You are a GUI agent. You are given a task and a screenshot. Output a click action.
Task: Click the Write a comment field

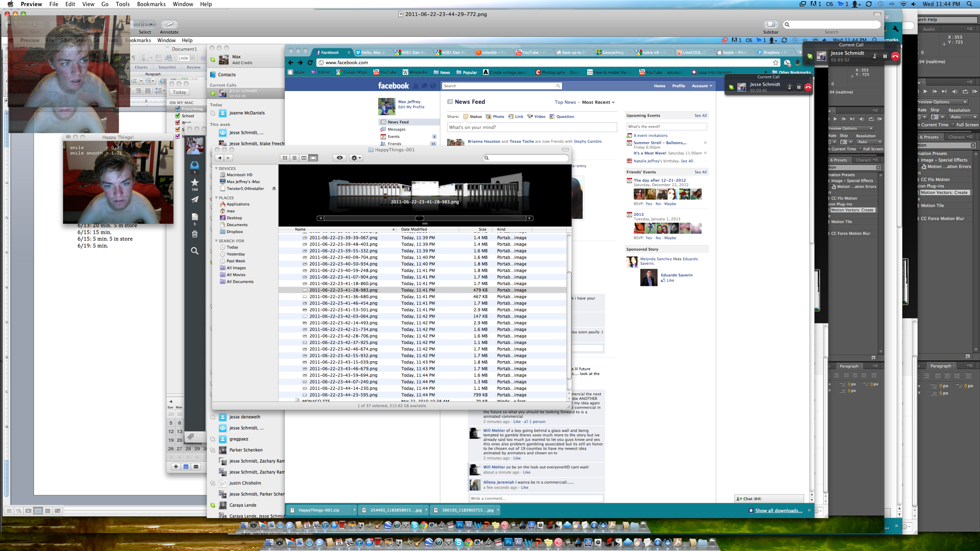pos(536,498)
